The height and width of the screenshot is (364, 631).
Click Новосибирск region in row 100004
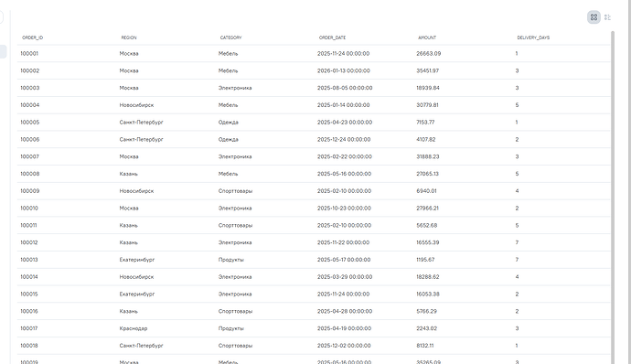(136, 105)
